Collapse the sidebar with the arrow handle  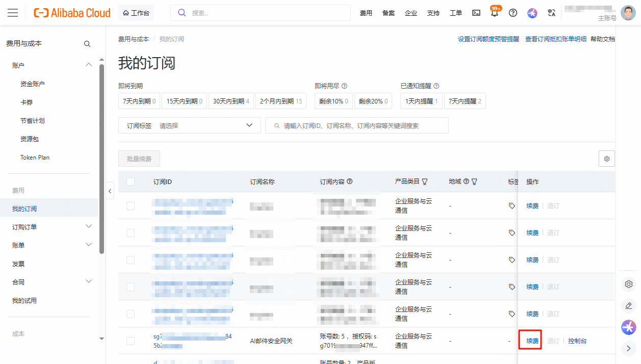coord(111,191)
